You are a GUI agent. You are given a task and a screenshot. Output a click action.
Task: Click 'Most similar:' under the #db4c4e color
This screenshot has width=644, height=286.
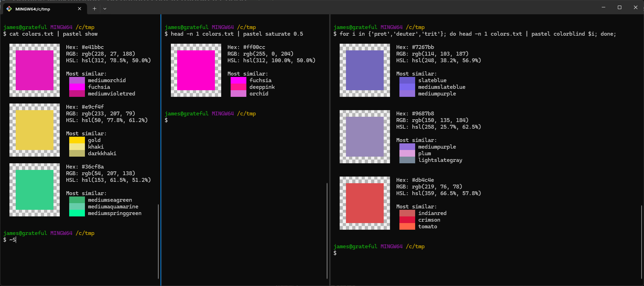point(417,207)
